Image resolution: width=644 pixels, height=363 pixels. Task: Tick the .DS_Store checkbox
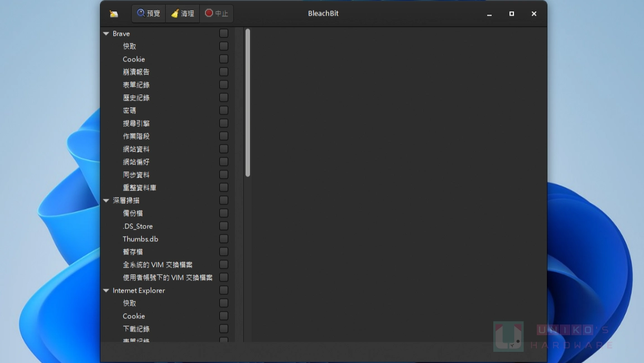pyautogui.click(x=224, y=226)
